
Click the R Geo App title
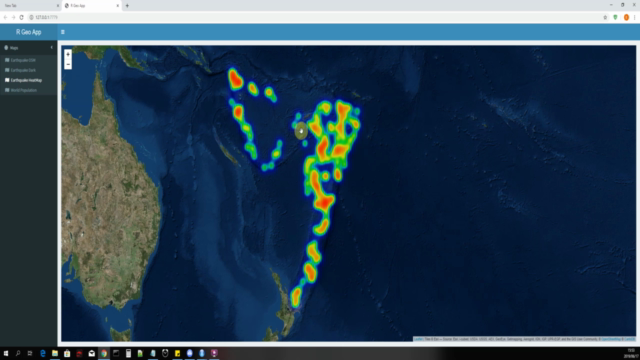pos(29,32)
